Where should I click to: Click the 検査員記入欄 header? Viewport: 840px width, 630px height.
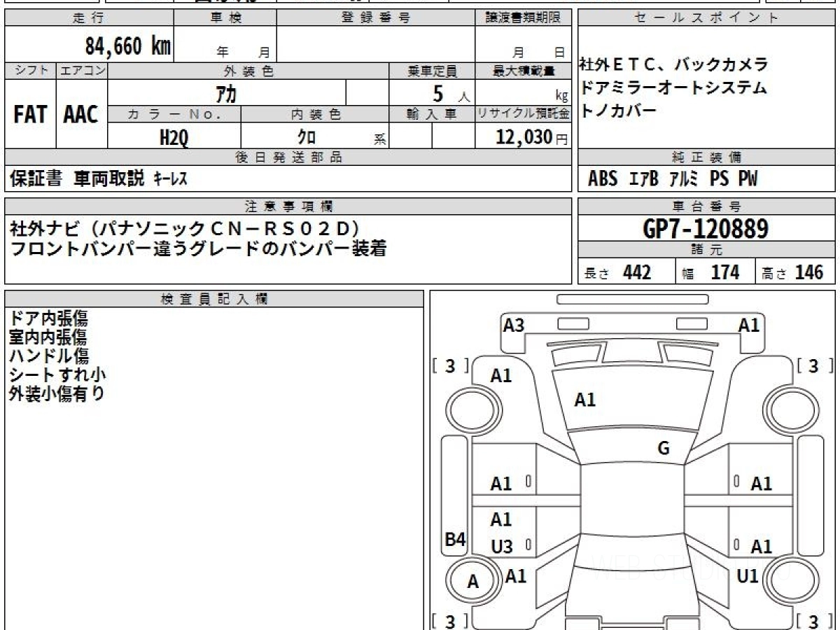click(x=214, y=299)
